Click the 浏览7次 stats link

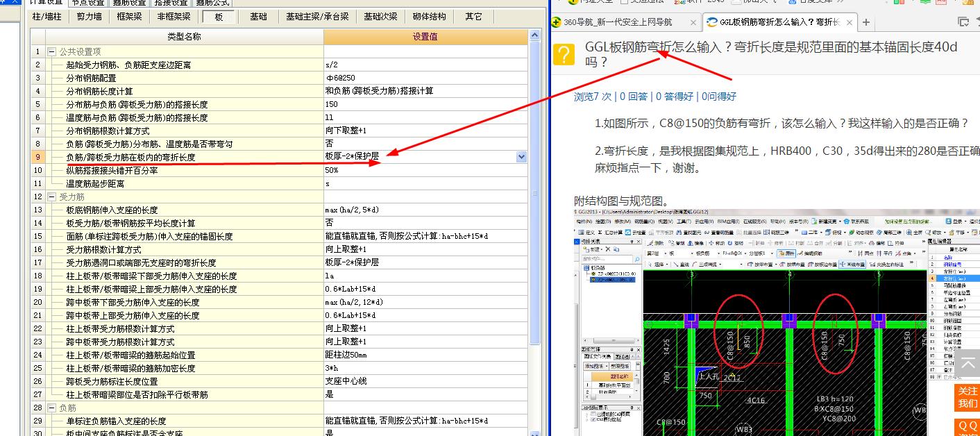click(x=593, y=97)
